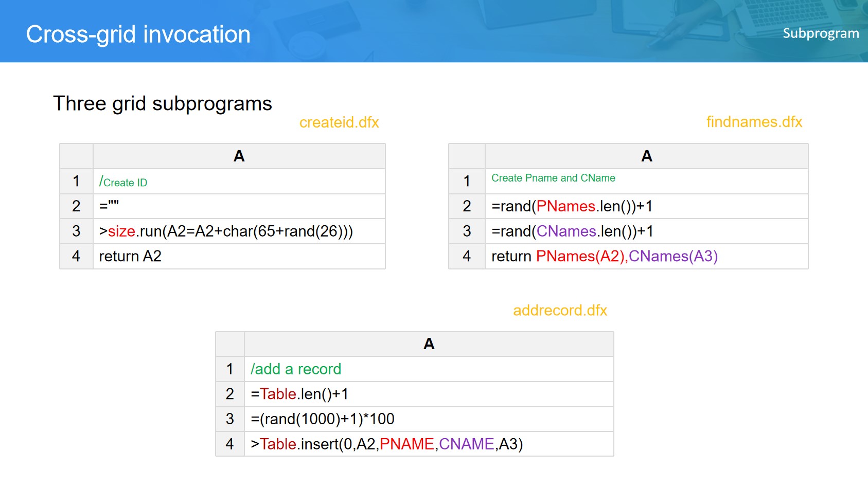Click the addrecord.dfx file label

(x=560, y=311)
